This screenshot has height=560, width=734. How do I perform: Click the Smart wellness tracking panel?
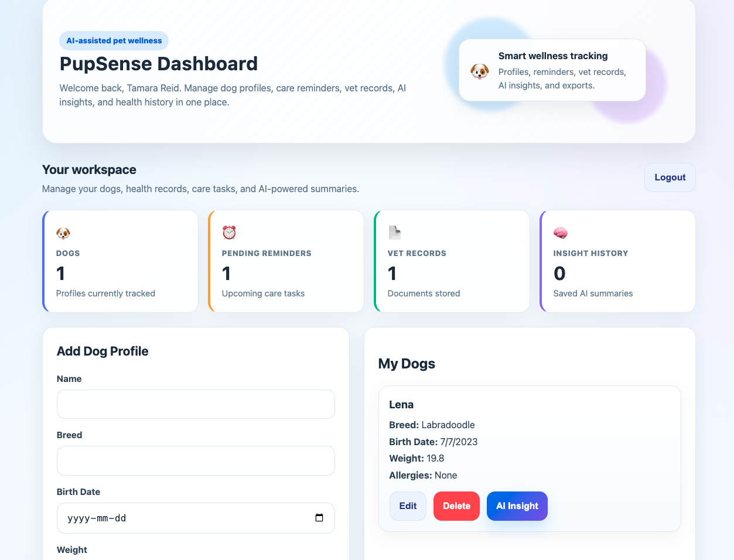tap(551, 70)
